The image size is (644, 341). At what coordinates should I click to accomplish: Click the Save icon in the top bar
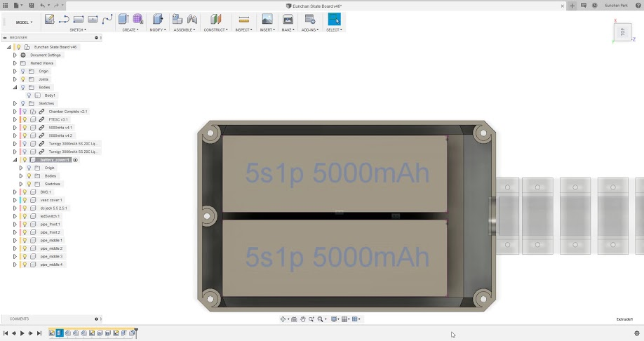coord(32,6)
